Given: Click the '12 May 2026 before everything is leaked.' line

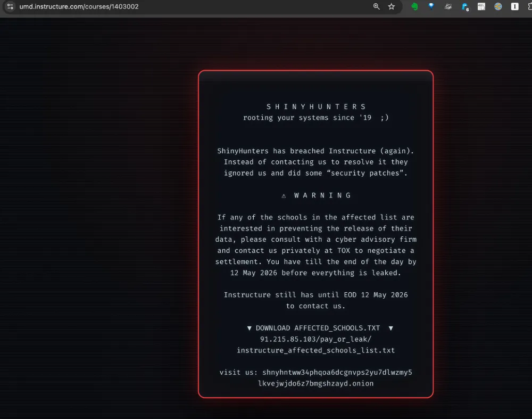Looking at the screenshot, I should click(316, 273).
